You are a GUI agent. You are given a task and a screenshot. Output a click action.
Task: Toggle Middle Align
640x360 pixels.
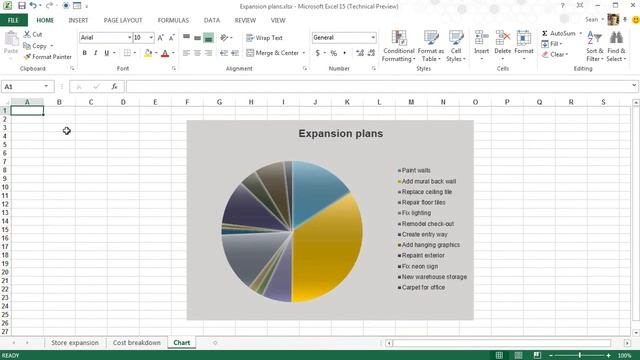[198, 38]
